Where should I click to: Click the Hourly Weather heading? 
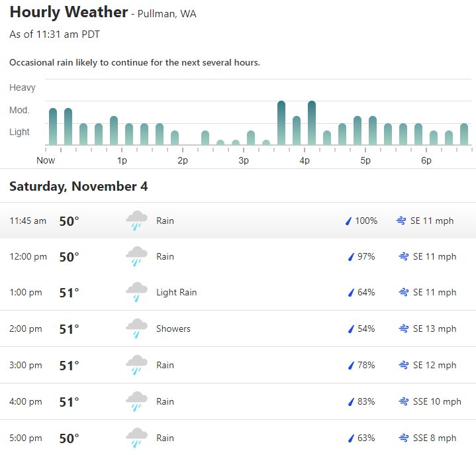[x=69, y=13]
